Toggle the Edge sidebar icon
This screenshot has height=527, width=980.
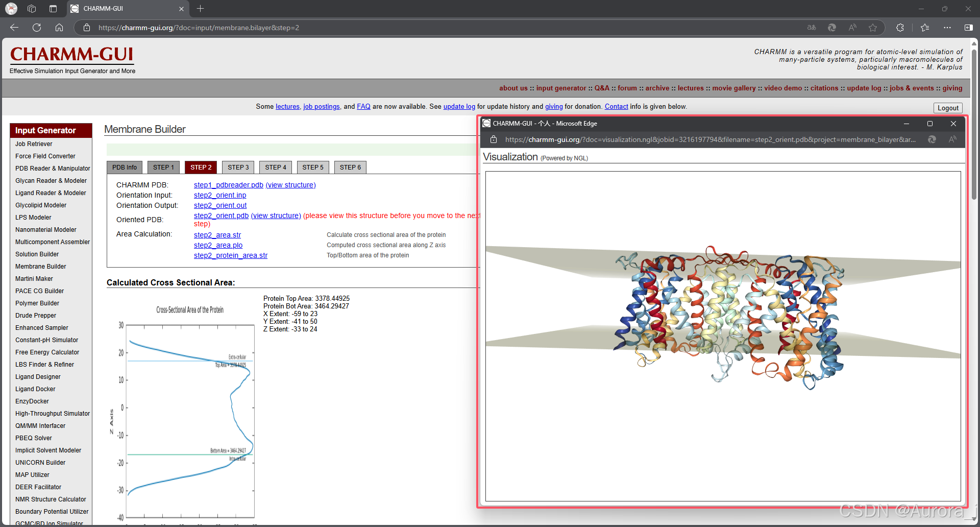(x=968, y=28)
